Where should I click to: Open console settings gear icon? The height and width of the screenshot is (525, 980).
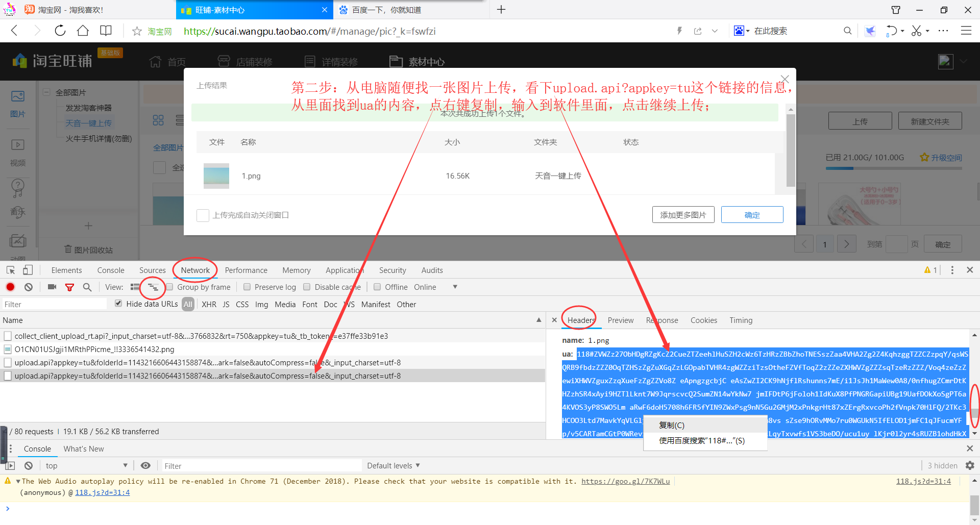point(970,466)
